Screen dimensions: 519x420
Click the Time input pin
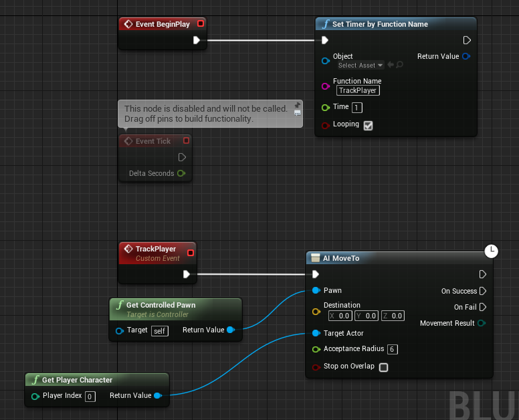325,108
